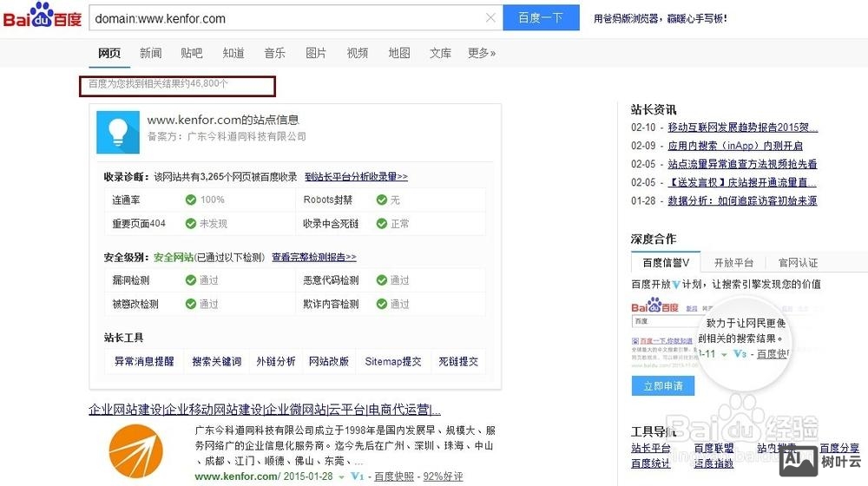Open the 地图 tab
This screenshot has width=868, height=486.
tap(398, 53)
